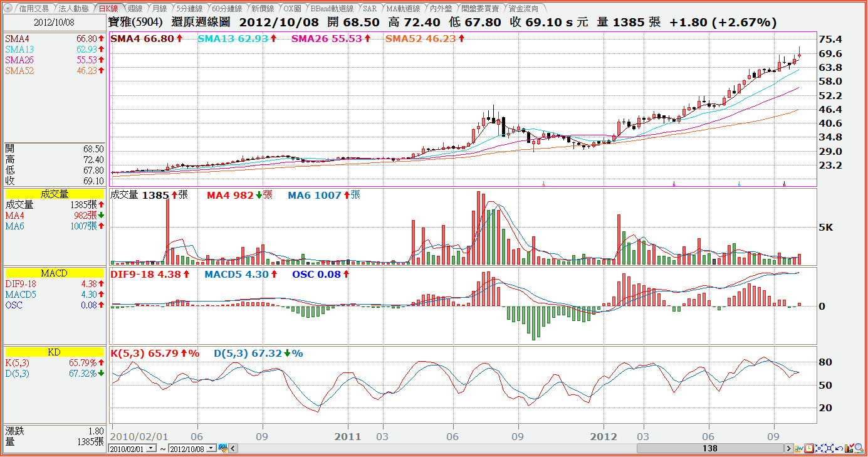Open the OX圖 tab

[x=292, y=9]
